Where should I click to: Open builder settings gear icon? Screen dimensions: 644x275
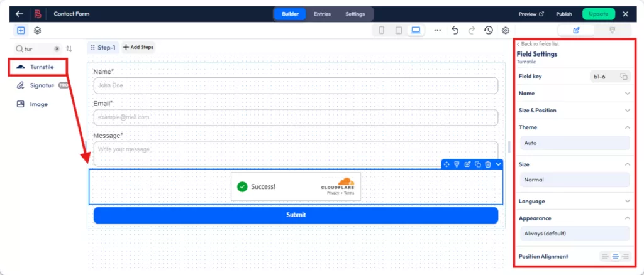[x=506, y=30]
